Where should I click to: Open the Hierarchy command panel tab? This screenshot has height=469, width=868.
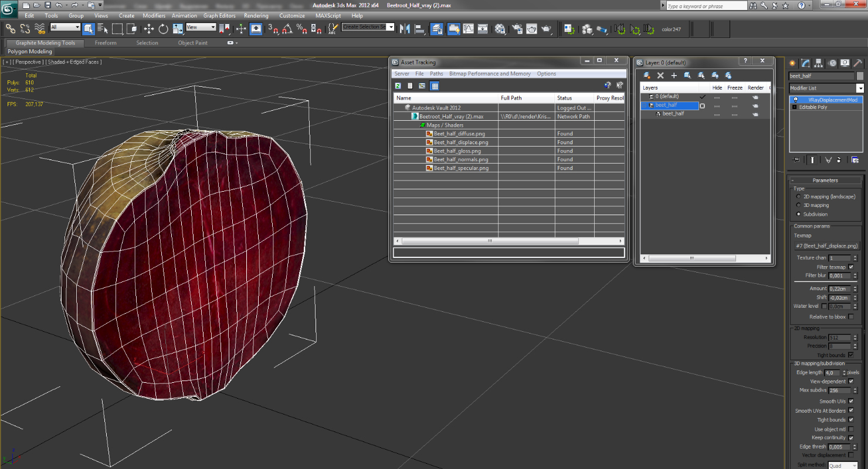tap(819, 63)
